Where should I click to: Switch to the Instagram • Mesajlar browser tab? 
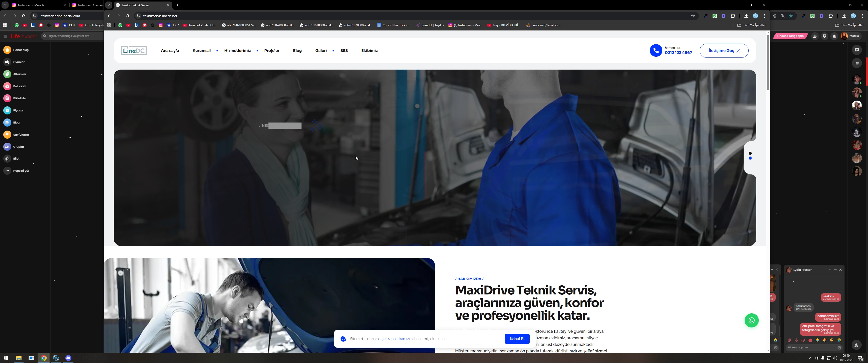[32, 5]
